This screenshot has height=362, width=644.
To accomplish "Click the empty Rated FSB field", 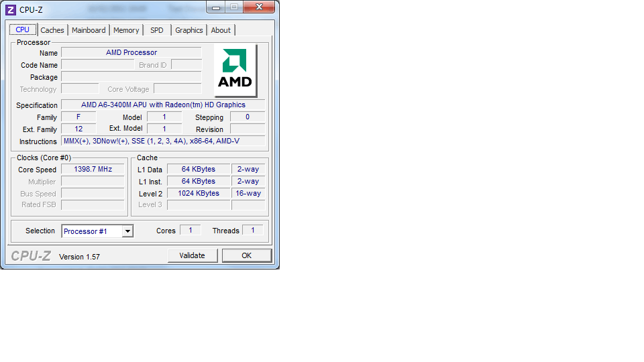I will click(x=93, y=205).
